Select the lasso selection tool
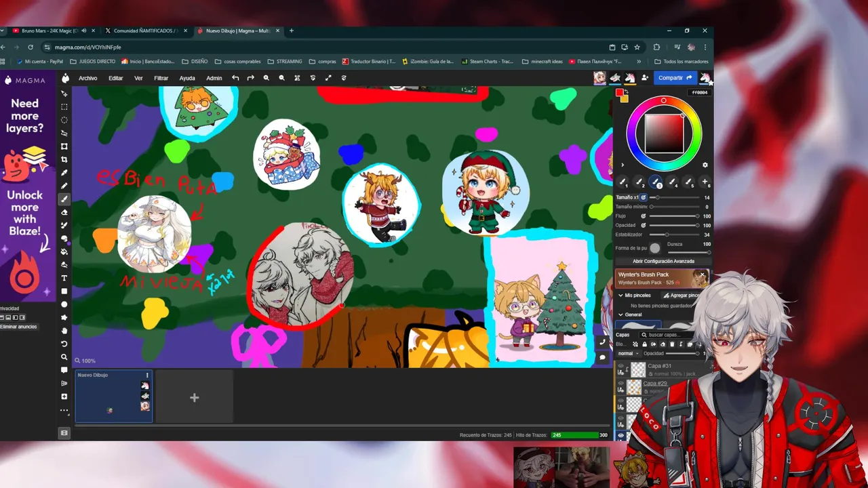 64,133
